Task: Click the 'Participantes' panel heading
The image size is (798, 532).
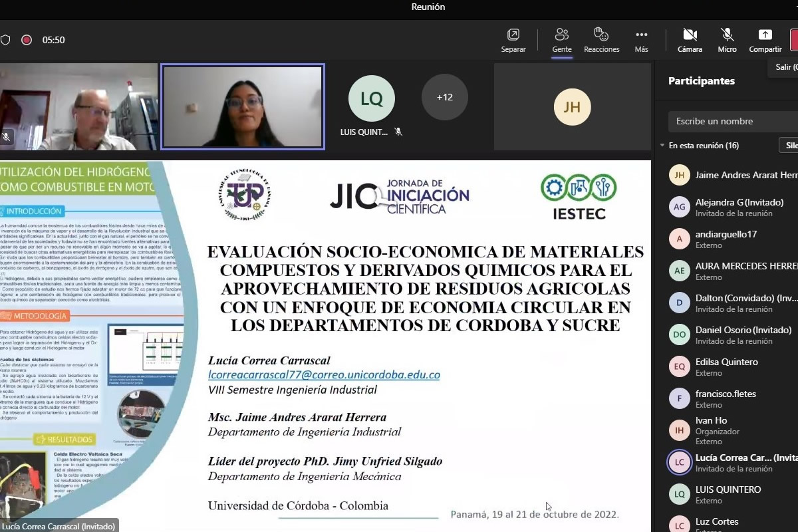Action: (x=702, y=81)
